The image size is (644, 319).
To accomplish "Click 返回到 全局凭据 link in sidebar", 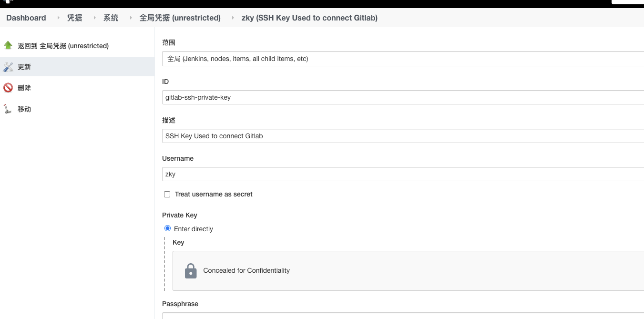I will 63,46.
